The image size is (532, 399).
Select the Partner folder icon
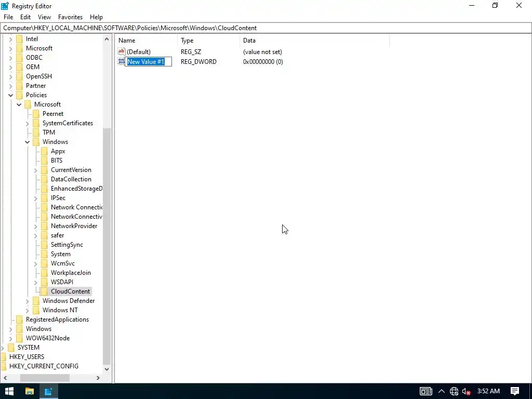click(20, 86)
